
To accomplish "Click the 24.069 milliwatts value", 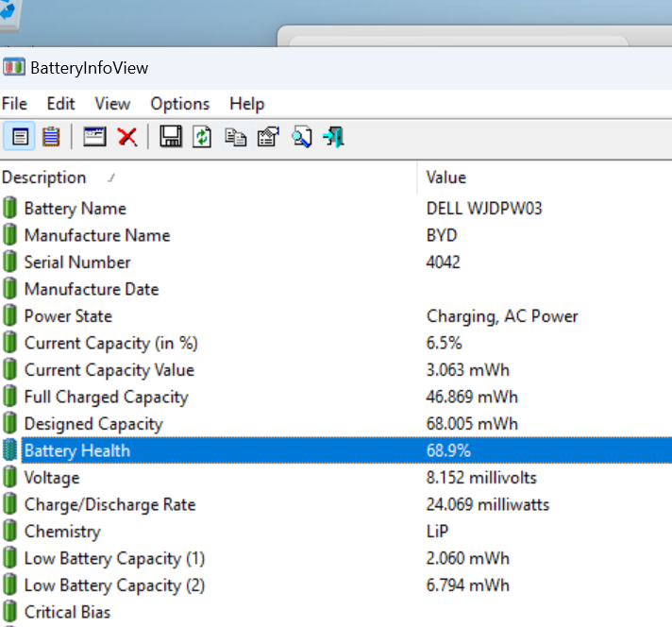I will pyautogui.click(x=488, y=504).
